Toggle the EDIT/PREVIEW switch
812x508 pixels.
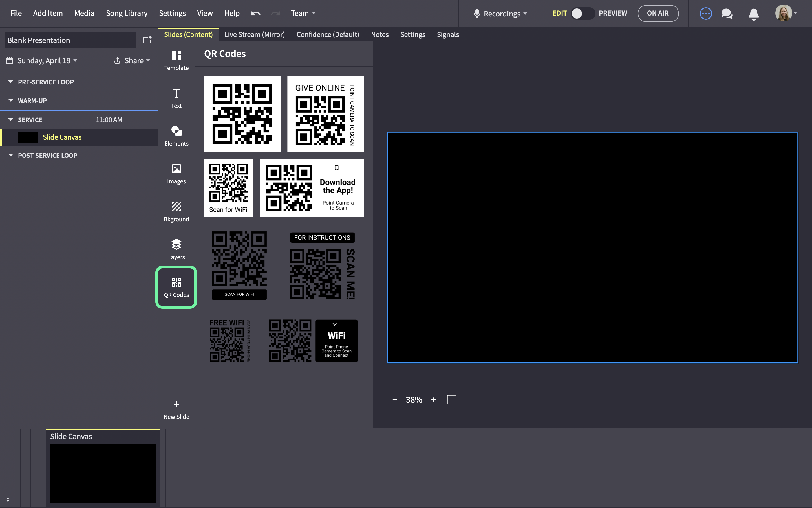[x=582, y=14]
